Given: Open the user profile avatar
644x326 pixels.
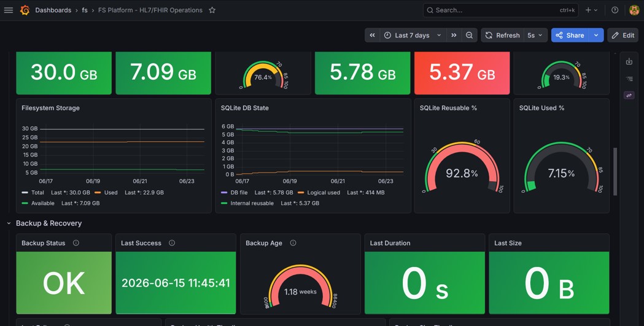Looking at the screenshot, I should point(634,10).
